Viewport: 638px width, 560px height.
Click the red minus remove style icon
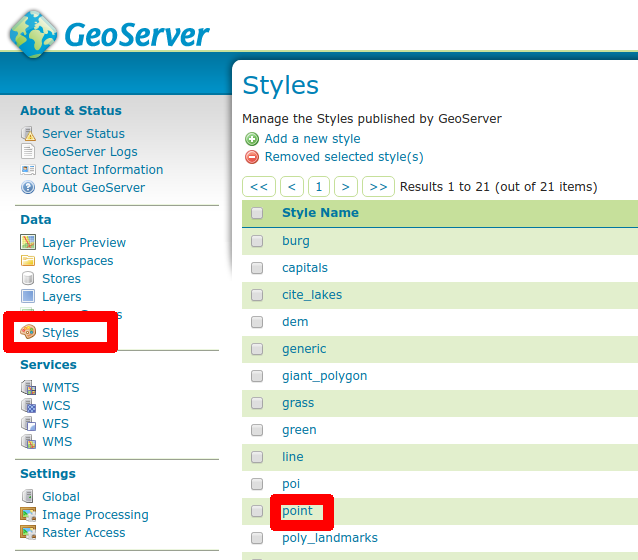(x=252, y=157)
